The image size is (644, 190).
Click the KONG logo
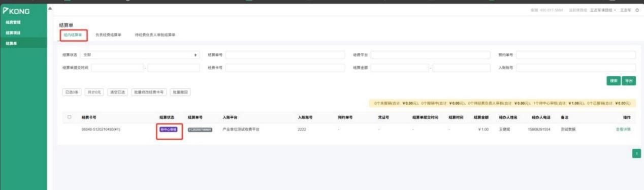click(x=16, y=11)
